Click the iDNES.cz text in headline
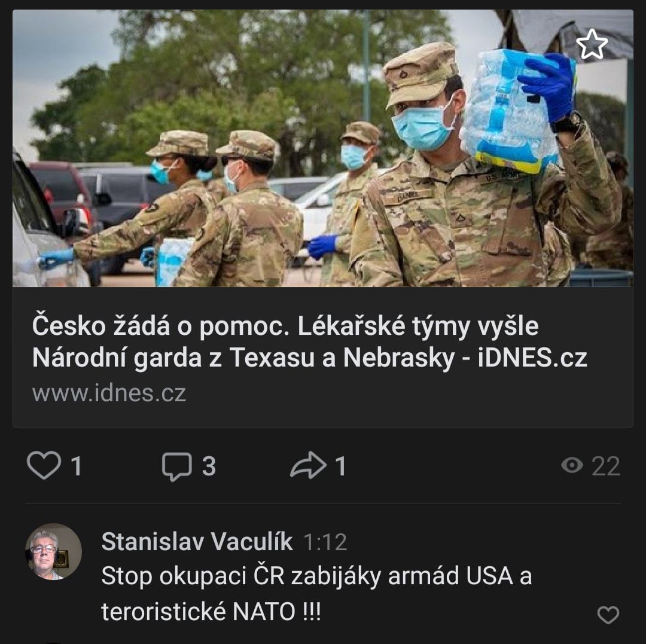Viewport: 646px width, 644px height. 532,358
